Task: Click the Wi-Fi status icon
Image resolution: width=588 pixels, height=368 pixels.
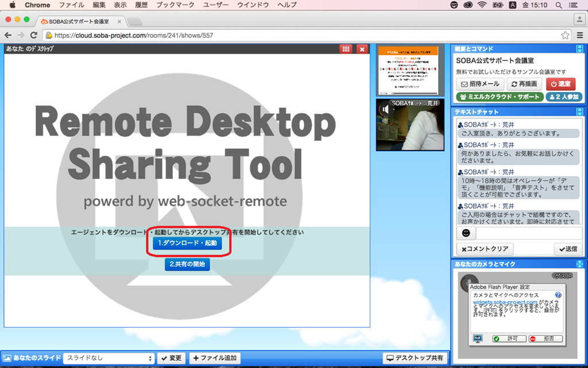Action: pyautogui.click(x=482, y=5)
